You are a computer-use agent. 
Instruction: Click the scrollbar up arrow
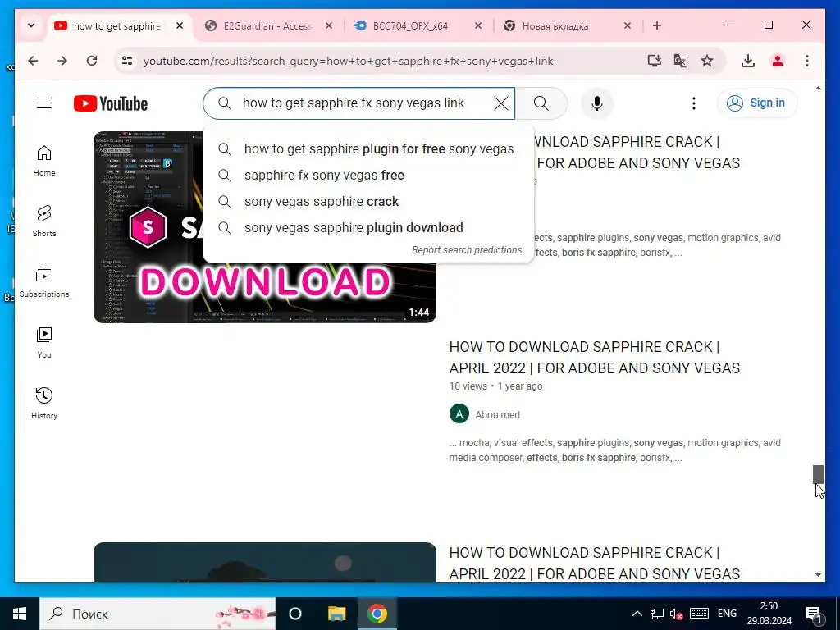point(818,88)
